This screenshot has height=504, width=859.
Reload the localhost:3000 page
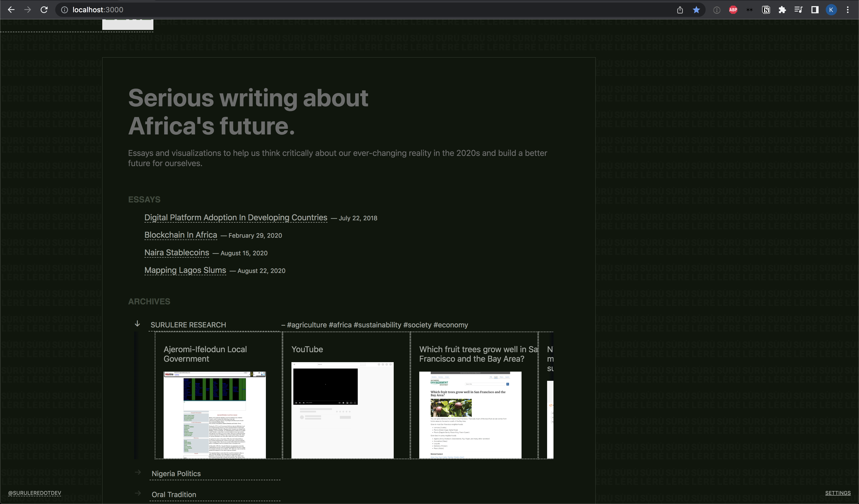click(44, 9)
